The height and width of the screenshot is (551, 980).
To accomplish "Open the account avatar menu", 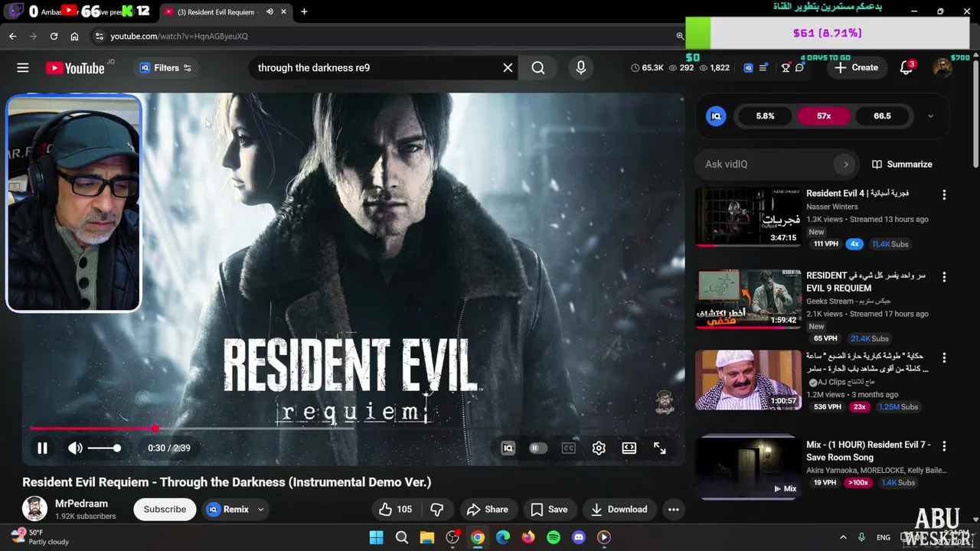I will point(942,67).
